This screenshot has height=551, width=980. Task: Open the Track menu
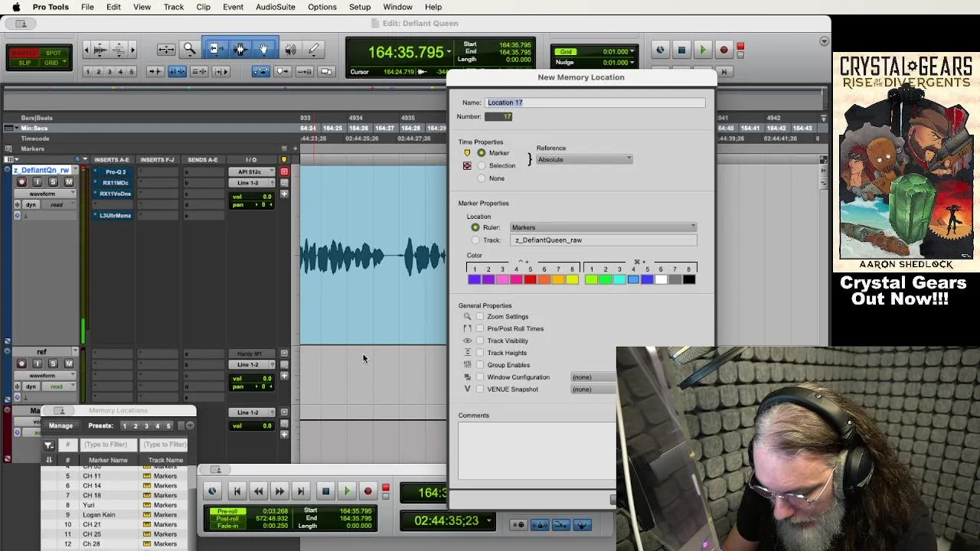pos(174,7)
